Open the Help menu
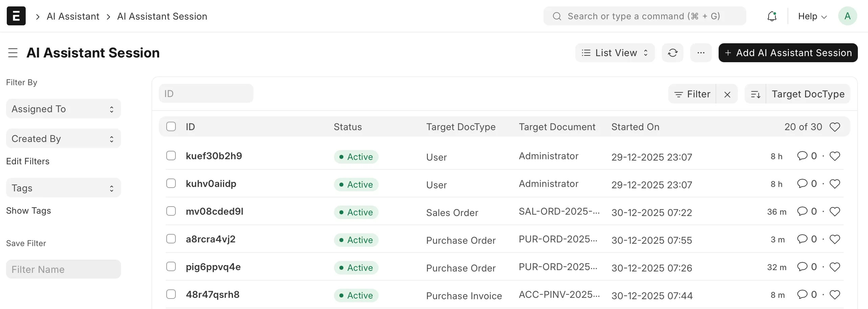868x309 pixels. tap(812, 16)
